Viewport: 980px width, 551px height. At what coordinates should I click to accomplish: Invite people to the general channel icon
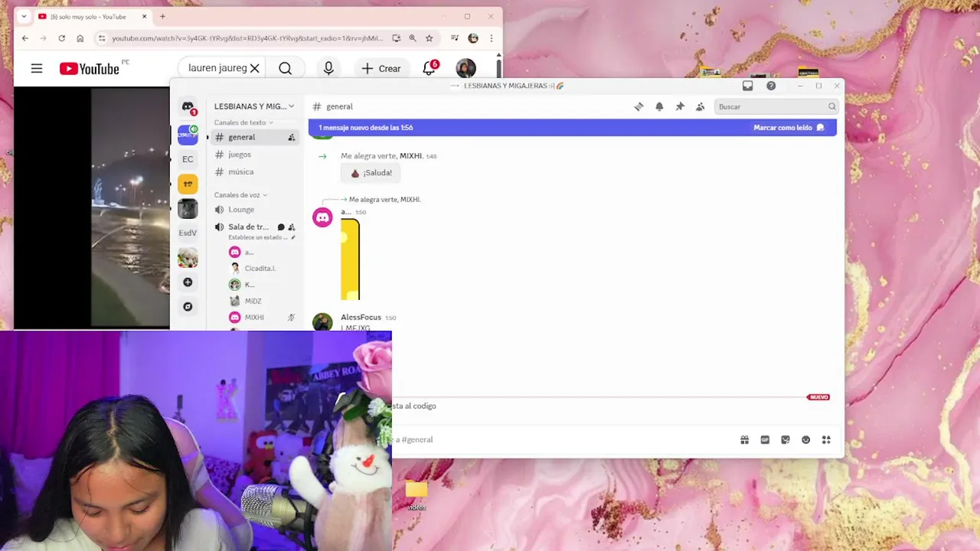[x=292, y=138]
